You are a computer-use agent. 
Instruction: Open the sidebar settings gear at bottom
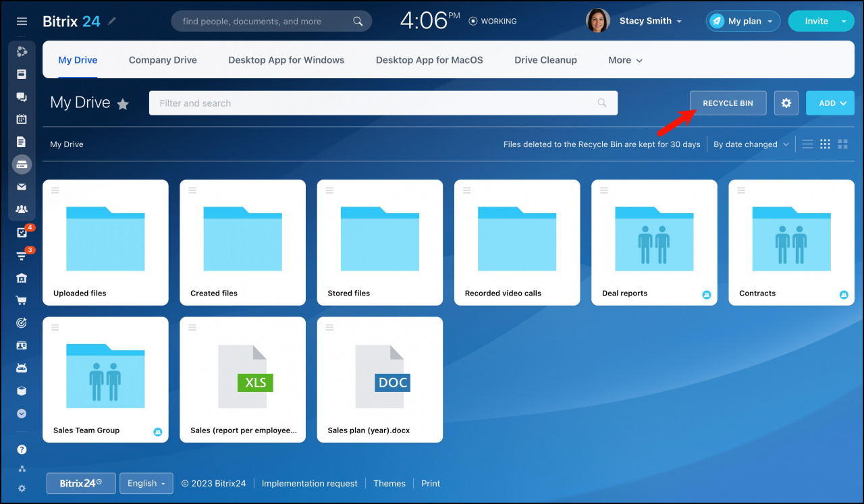point(22,488)
